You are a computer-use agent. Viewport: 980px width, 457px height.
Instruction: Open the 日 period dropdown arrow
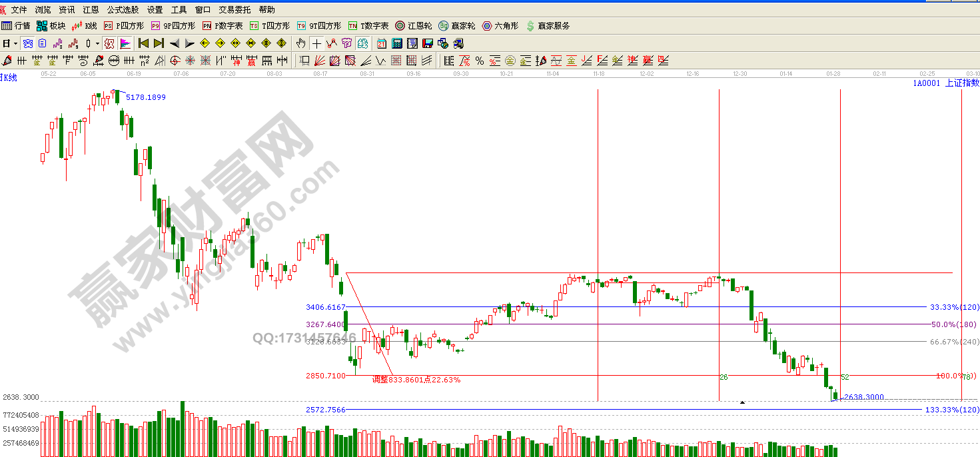pos(15,43)
